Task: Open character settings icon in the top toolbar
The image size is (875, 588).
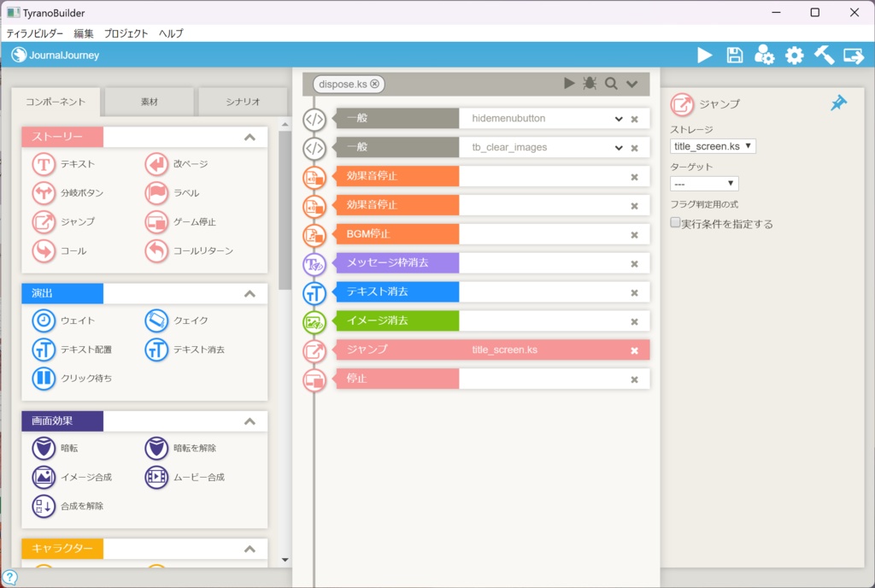Action: click(764, 56)
